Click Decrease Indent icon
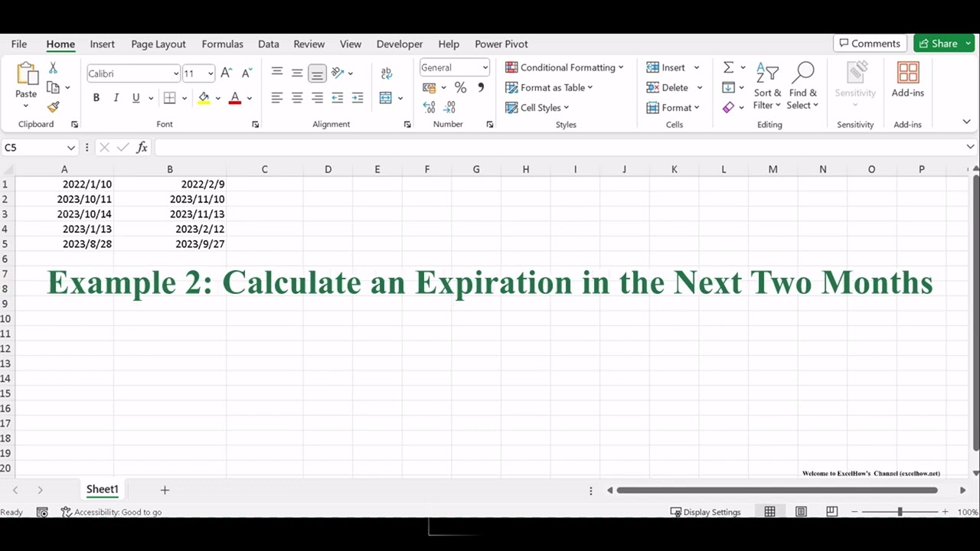 point(338,98)
